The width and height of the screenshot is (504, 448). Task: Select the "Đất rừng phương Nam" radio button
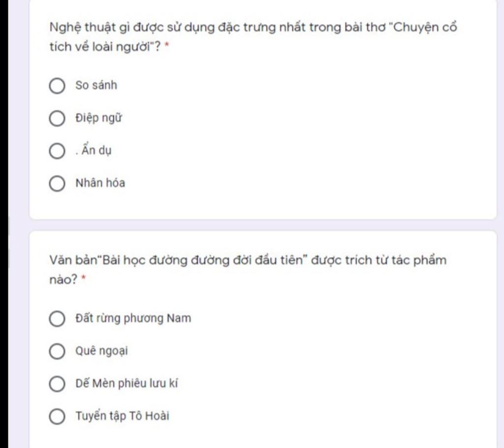pyautogui.click(x=57, y=320)
